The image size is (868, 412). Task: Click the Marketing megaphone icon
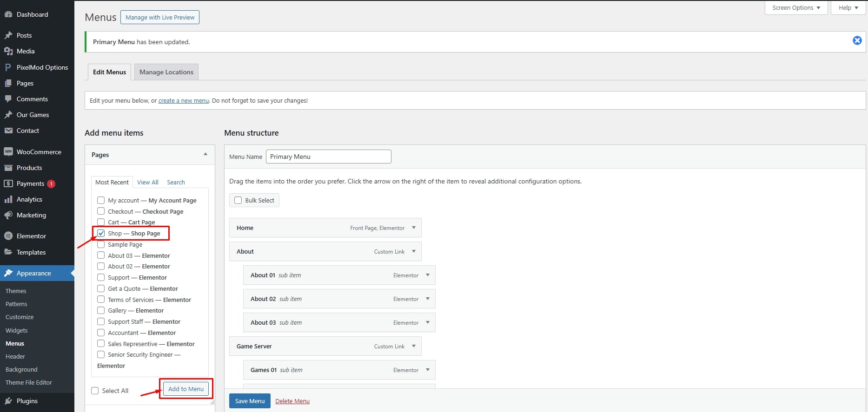pos(8,215)
